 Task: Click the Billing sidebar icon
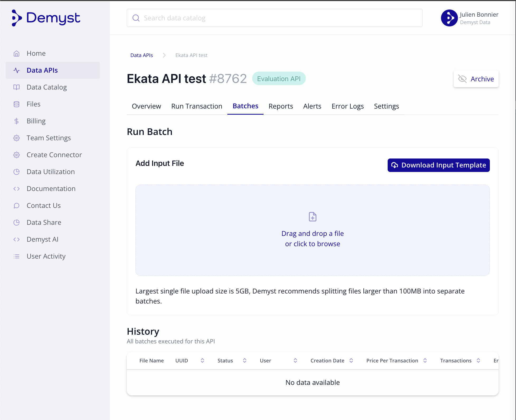(16, 121)
